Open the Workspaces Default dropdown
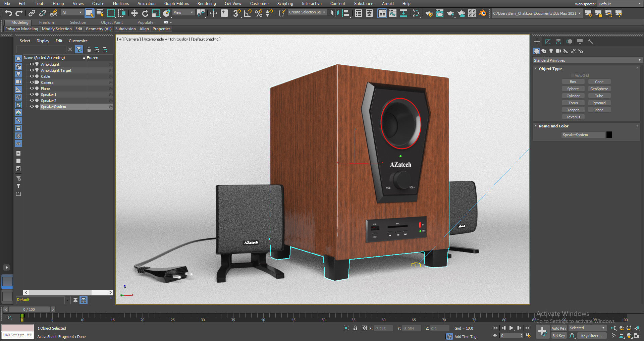The image size is (644, 341). [620, 4]
